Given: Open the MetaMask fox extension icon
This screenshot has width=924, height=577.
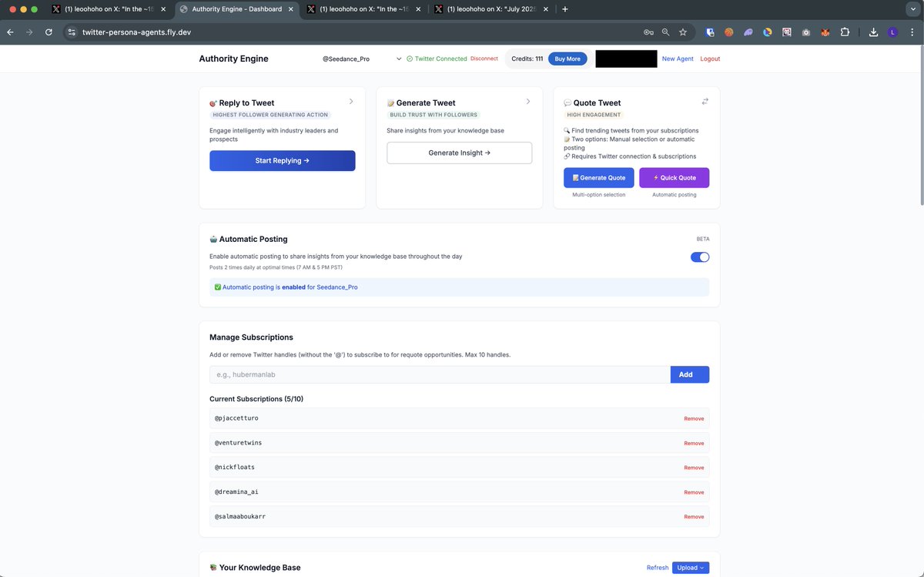Looking at the screenshot, I should tap(825, 32).
